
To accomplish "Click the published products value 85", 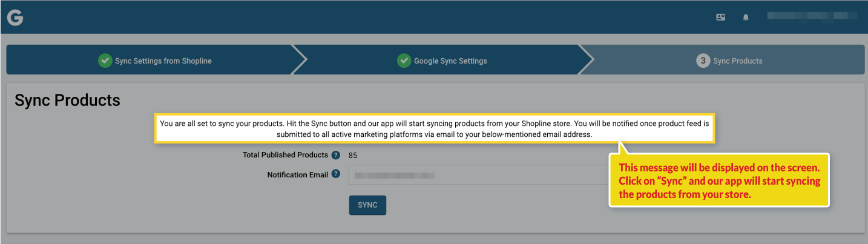I will (353, 155).
